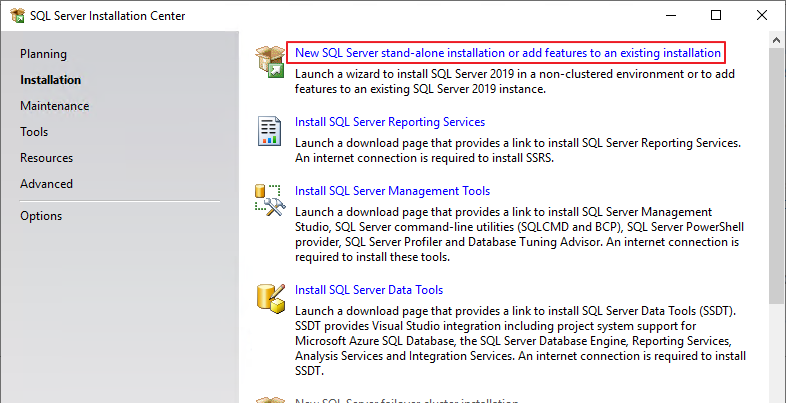This screenshot has height=403, width=786.
Task: Click the scrollbar up arrow
Action: (x=777, y=40)
